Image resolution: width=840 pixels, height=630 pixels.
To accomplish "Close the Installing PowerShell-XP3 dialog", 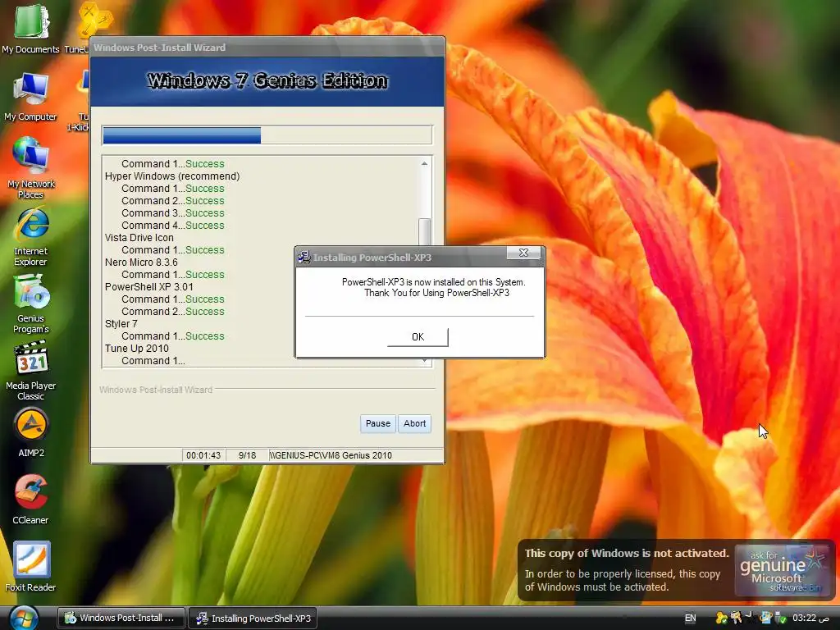I will tap(524, 253).
